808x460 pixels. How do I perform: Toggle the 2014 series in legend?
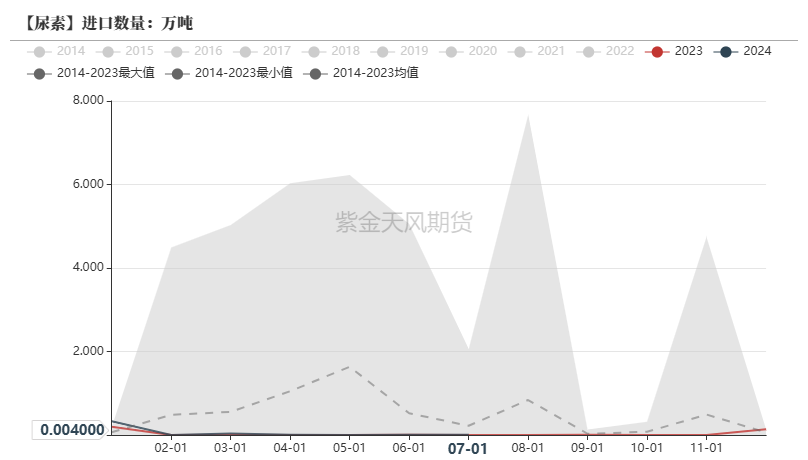pyautogui.click(x=58, y=51)
